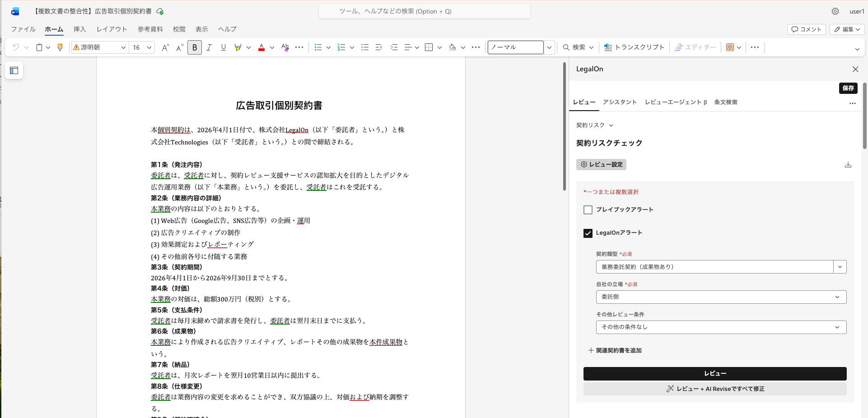
Task: Insert a bulleted list
Action: [318, 47]
